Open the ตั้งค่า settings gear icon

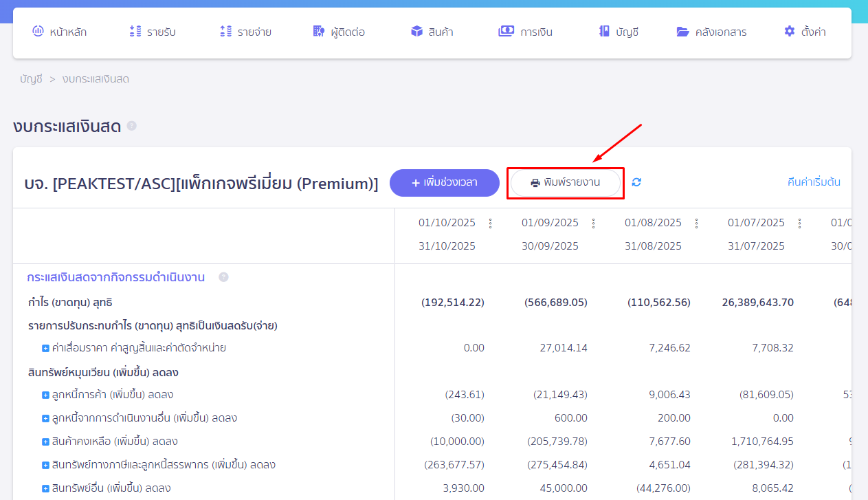(788, 30)
